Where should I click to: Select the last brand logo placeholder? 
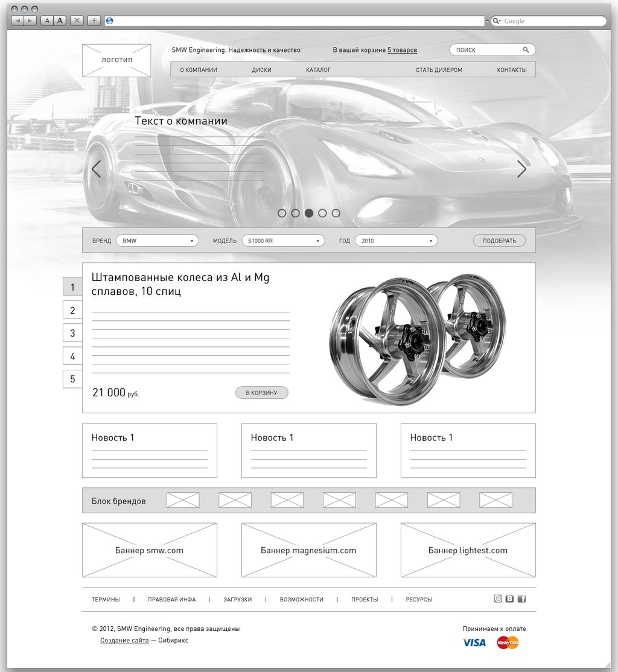click(495, 500)
